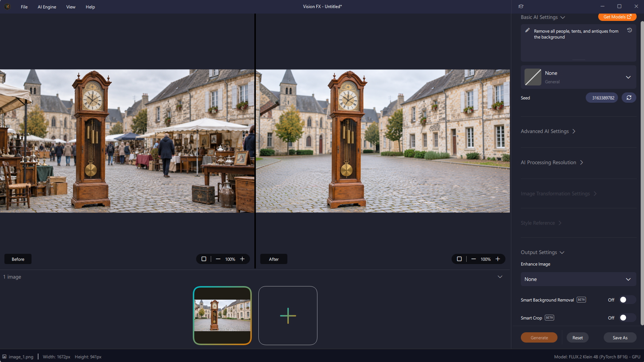The height and width of the screenshot is (362, 644).
Task: Open prompt history clock icon
Action: click(629, 30)
